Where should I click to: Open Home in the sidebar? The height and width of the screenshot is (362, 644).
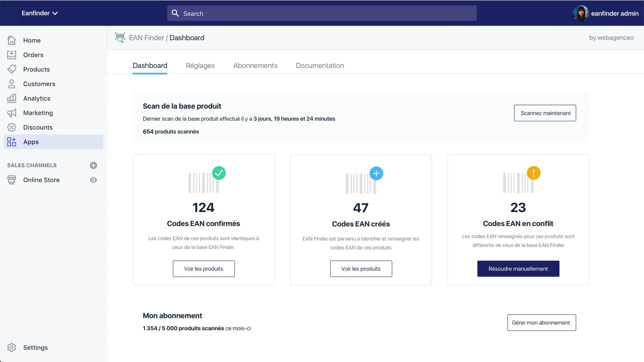(54, 40)
